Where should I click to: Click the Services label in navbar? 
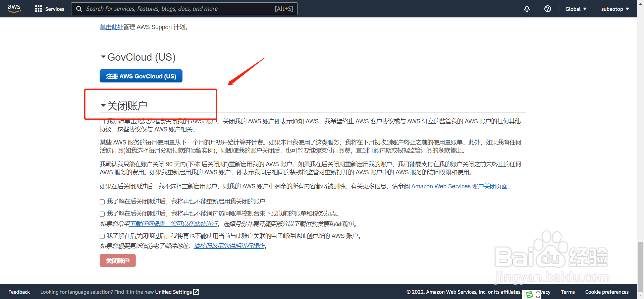click(55, 9)
